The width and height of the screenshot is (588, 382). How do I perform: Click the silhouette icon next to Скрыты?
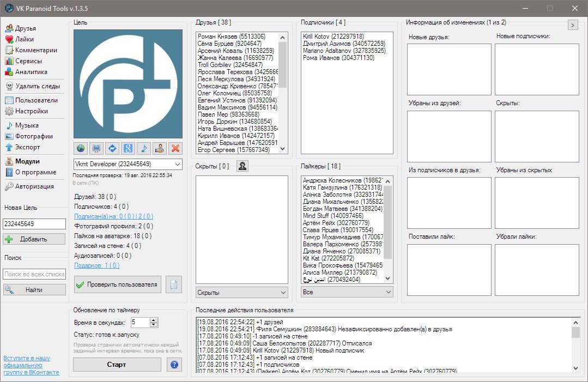point(243,166)
